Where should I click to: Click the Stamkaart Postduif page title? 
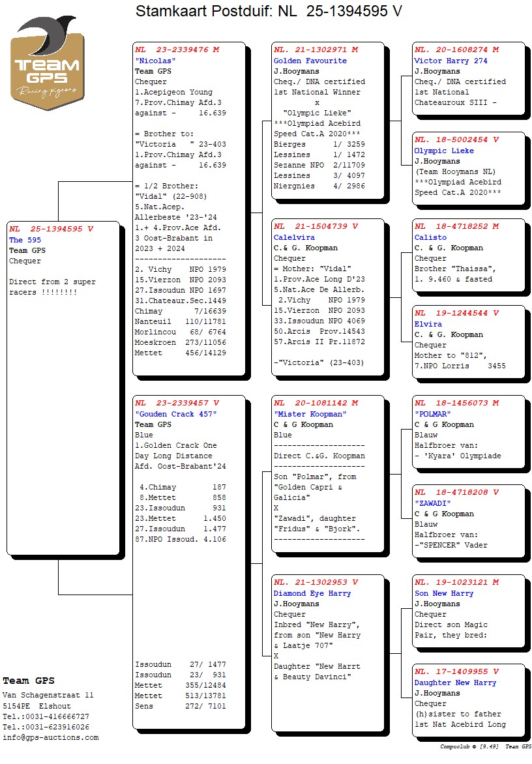268,11
